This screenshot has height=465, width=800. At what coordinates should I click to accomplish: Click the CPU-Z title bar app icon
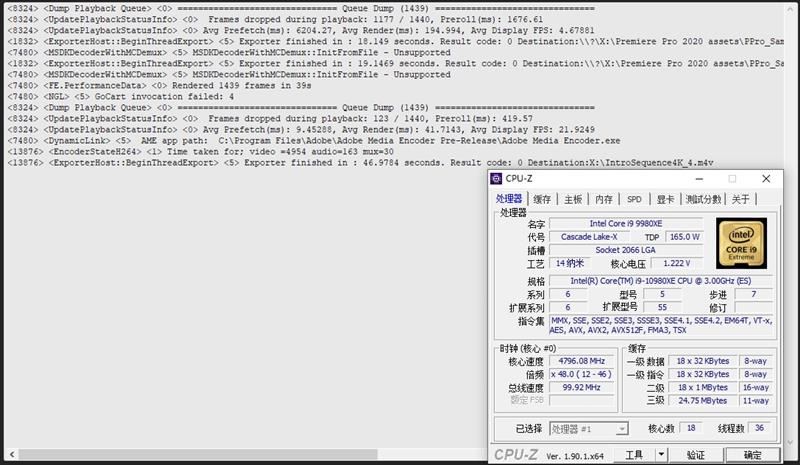coord(496,179)
